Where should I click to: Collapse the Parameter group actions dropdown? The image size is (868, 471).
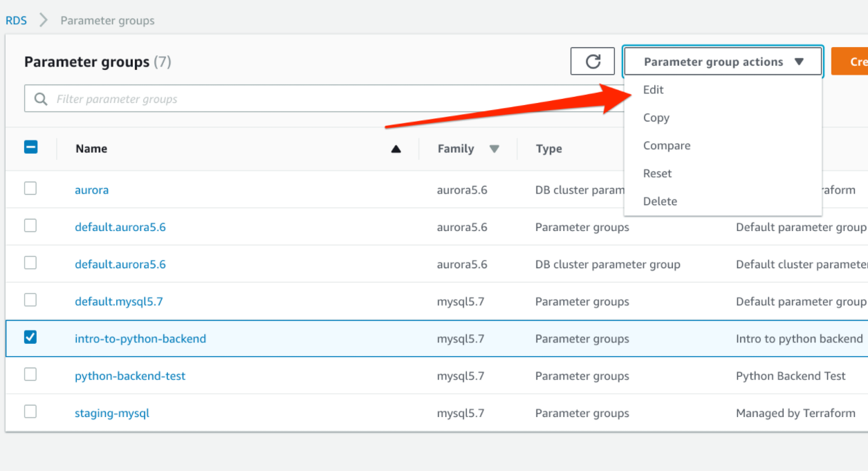(x=723, y=62)
